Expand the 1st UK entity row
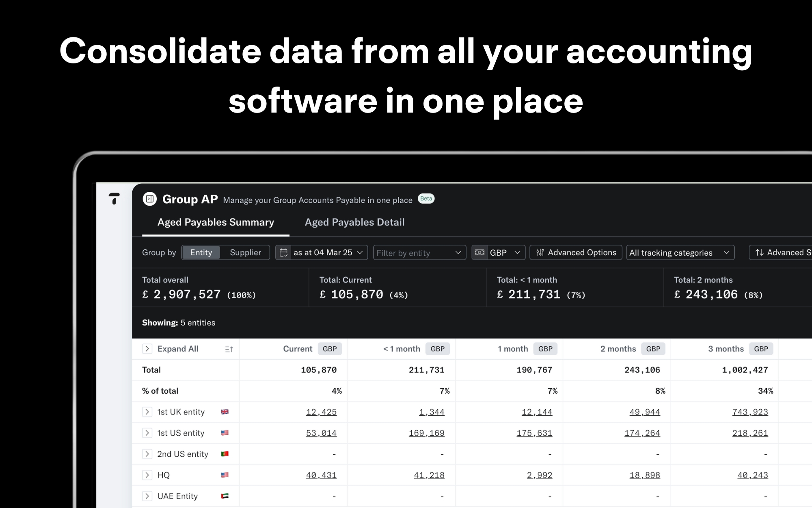 (x=147, y=412)
